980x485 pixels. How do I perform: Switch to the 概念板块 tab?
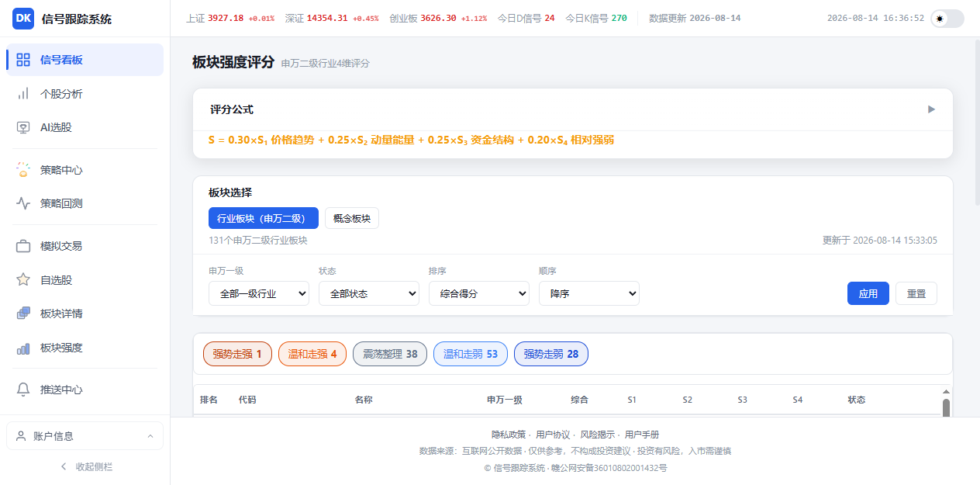pyautogui.click(x=352, y=218)
